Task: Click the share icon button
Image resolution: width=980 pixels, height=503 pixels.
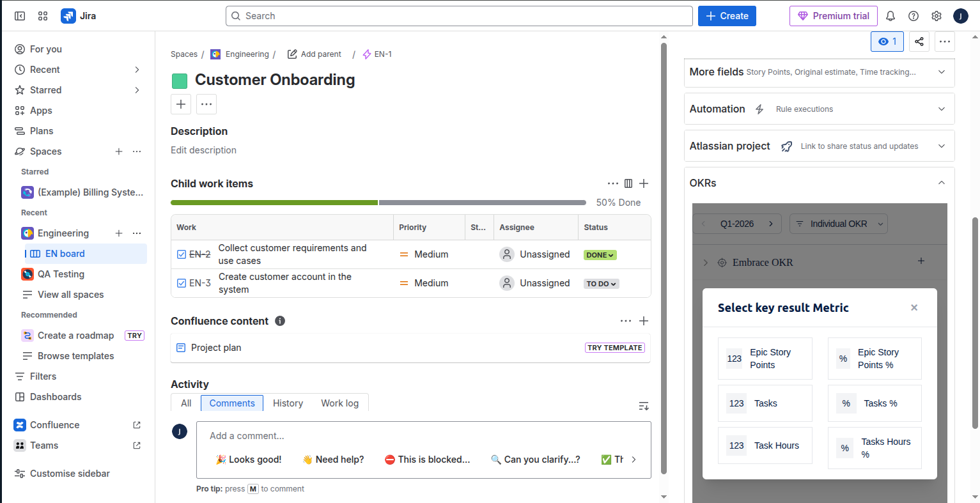Action: (x=919, y=42)
